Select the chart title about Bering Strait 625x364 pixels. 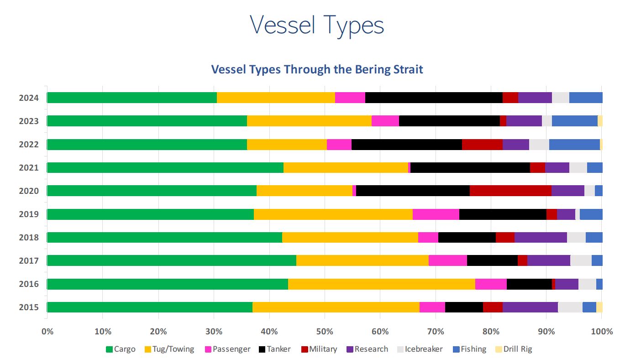point(317,69)
